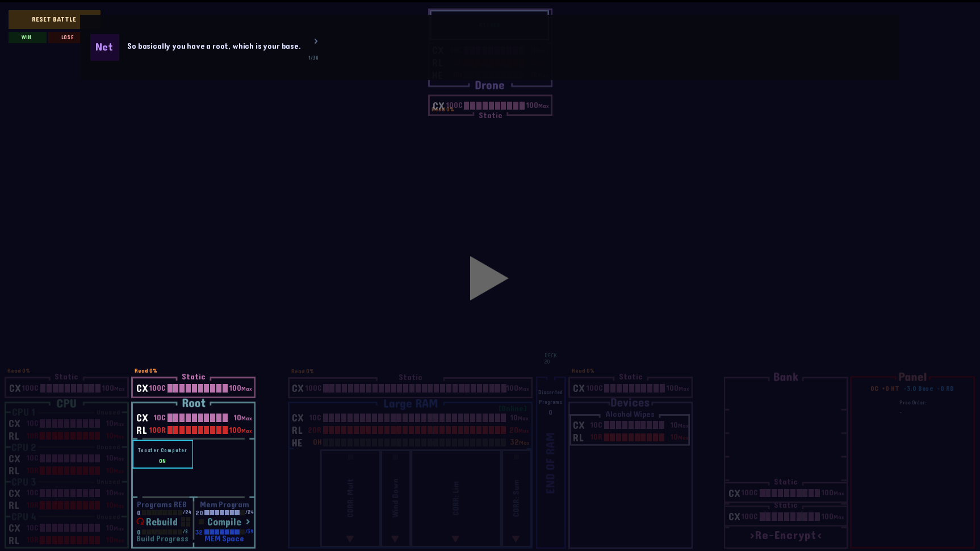Toggle the Wind Down slot checkbox
Viewport: 980px width, 551px height.
395,457
